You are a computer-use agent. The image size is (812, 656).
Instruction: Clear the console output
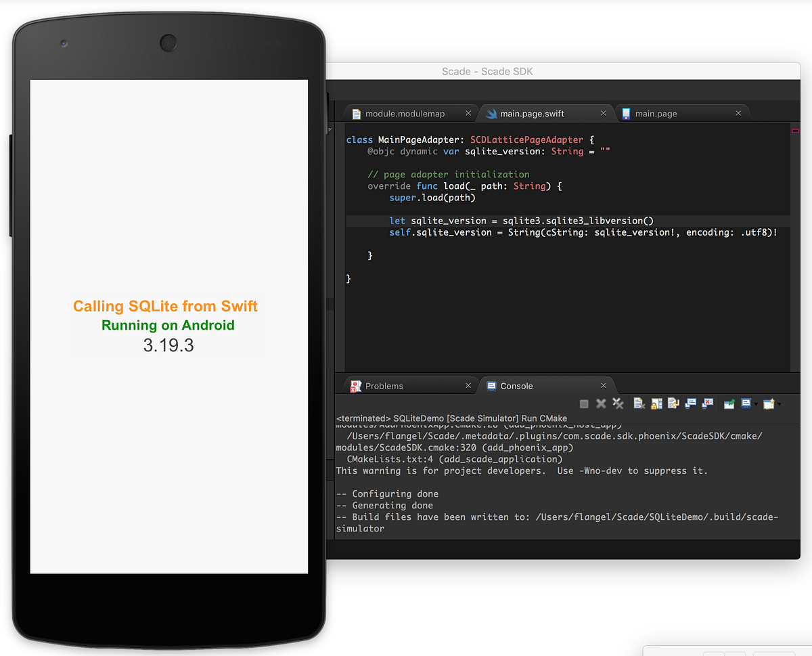point(639,403)
